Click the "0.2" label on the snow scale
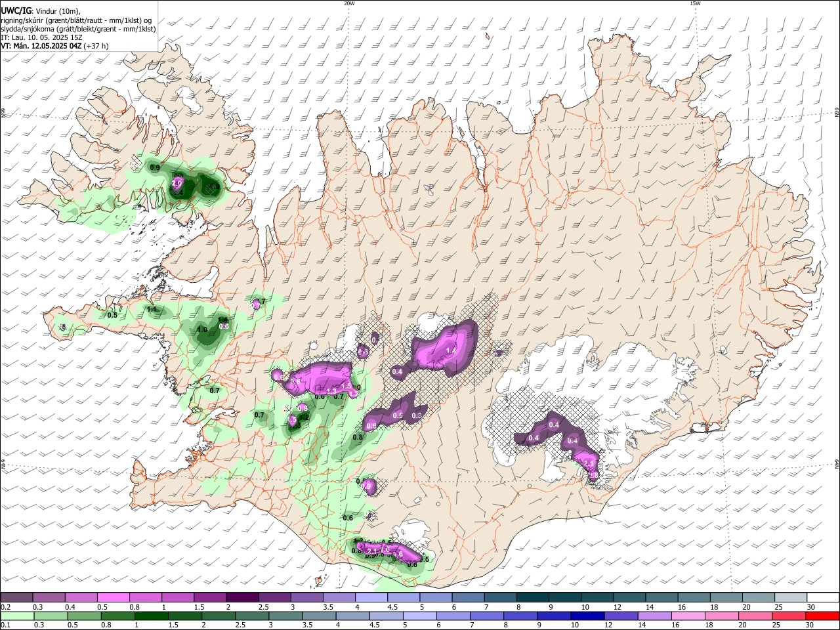Image resolution: width=840 pixels, height=630 pixels. pos(5,607)
